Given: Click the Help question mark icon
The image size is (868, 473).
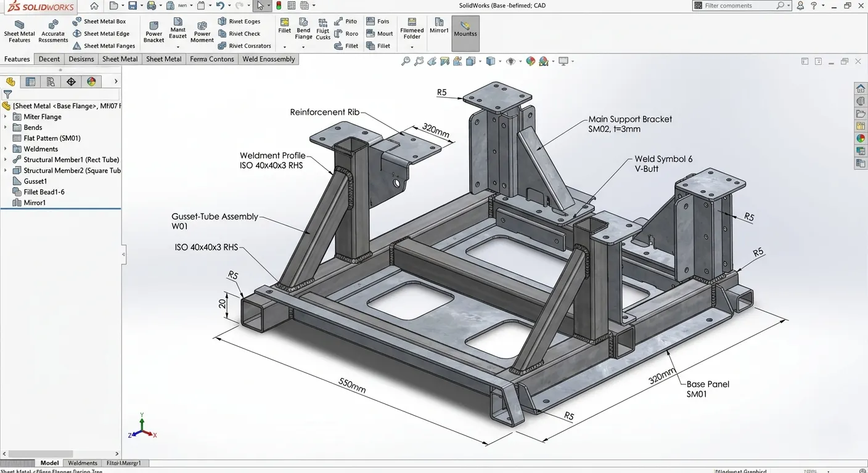Looking at the screenshot, I should click(814, 6).
